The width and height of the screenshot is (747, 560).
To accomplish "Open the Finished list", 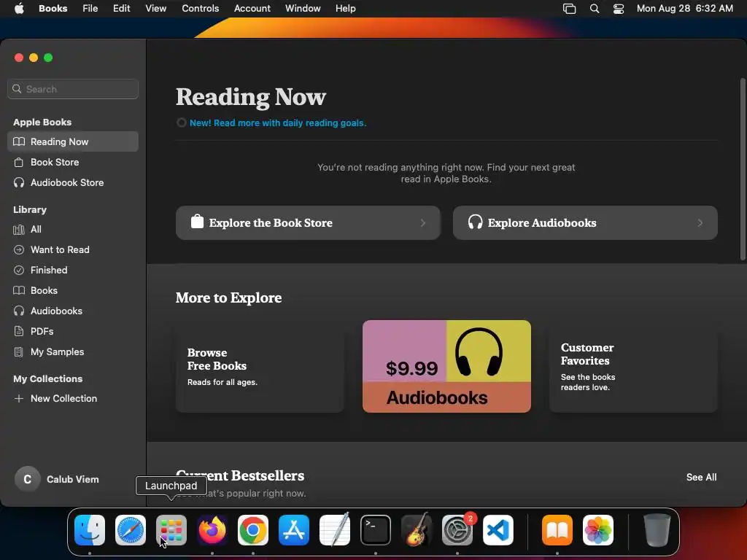I will [x=73, y=270].
